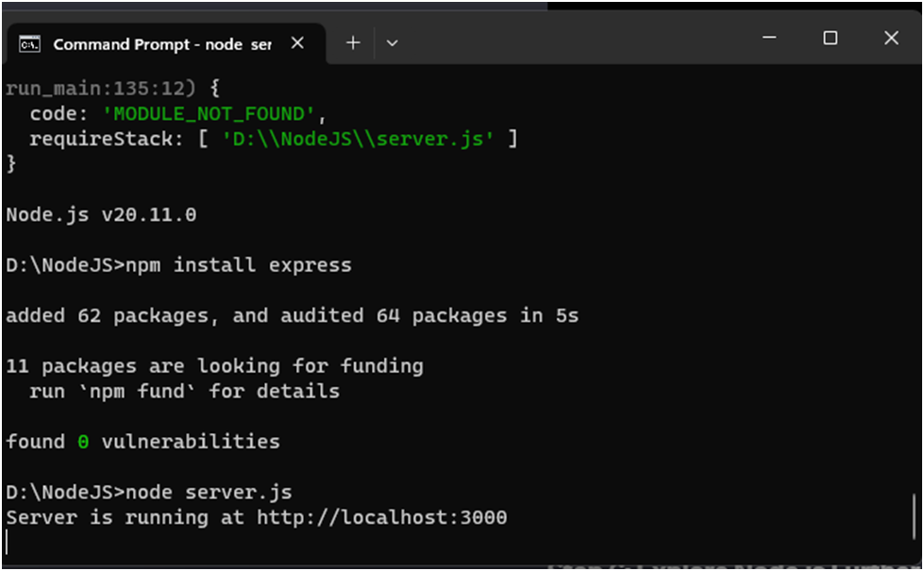Open the http://localhost:3000 link

[381, 517]
